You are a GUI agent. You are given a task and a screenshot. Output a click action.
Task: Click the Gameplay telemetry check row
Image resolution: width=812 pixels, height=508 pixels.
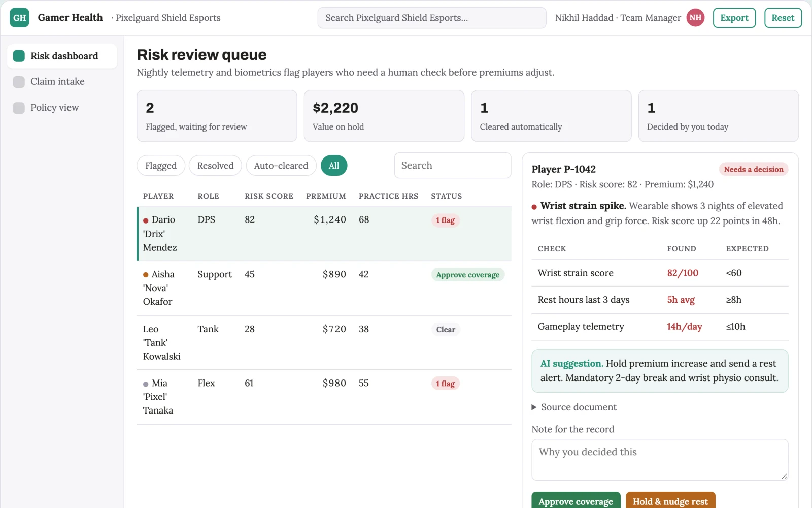[x=660, y=327]
